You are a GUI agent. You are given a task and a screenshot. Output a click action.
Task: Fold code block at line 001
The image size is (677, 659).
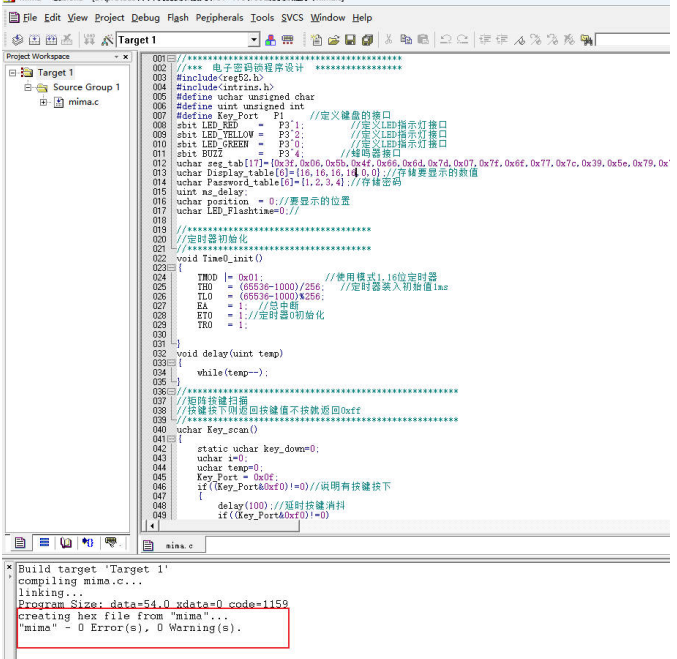[171, 59]
